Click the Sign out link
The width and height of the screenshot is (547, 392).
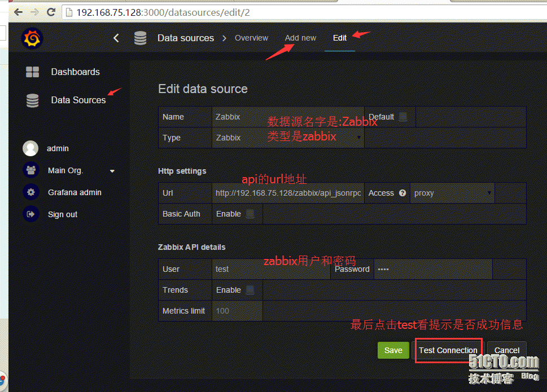pos(63,215)
